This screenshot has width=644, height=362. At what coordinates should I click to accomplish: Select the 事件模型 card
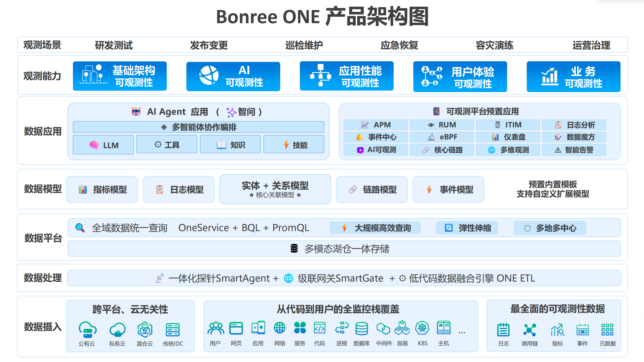[x=449, y=190]
